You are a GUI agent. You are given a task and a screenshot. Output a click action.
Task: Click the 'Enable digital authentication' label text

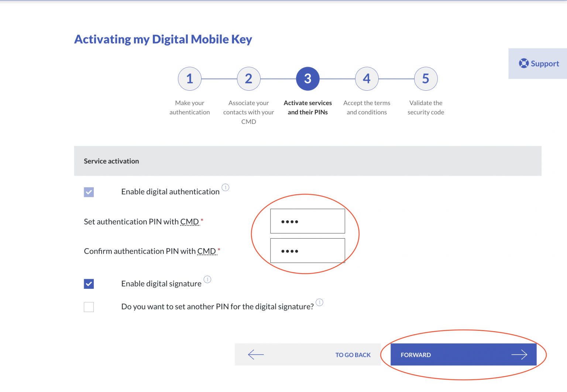(171, 192)
